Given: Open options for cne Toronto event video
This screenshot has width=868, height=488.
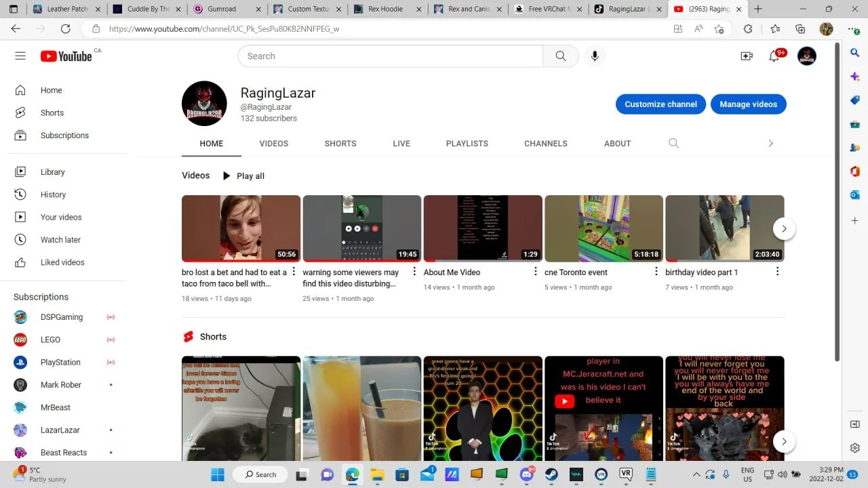Looking at the screenshot, I should [656, 272].
